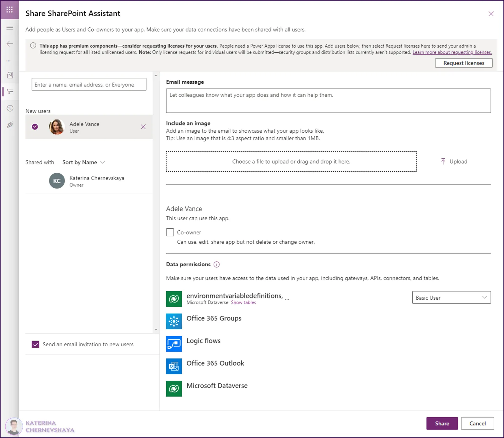Click the Cancel button
Screen dimensions: 504x438
coord(478,424)
